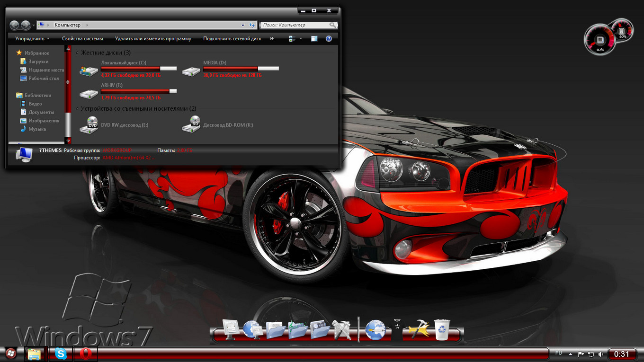Open the Документы library
644x362 pixels.
point(37,112)
